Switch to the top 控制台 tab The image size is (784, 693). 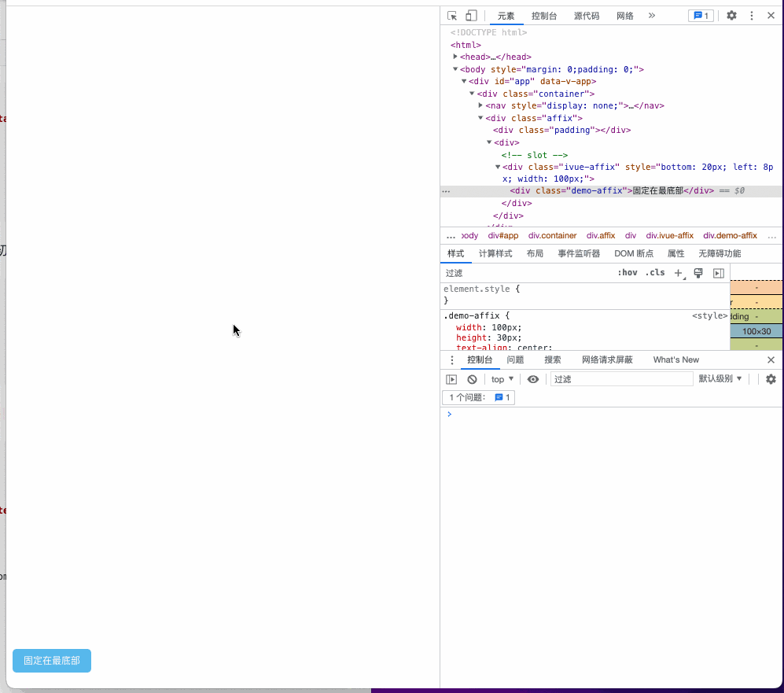coord(544,16)
